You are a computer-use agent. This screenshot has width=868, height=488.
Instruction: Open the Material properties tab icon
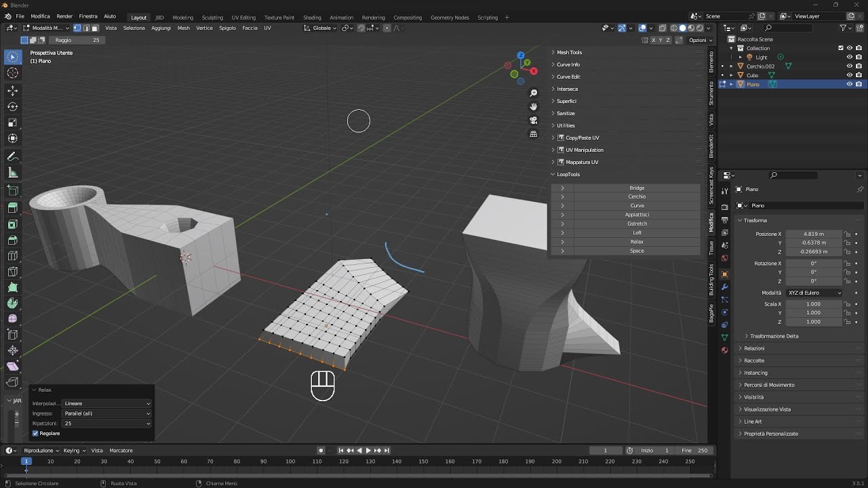[x=724, y=350]
